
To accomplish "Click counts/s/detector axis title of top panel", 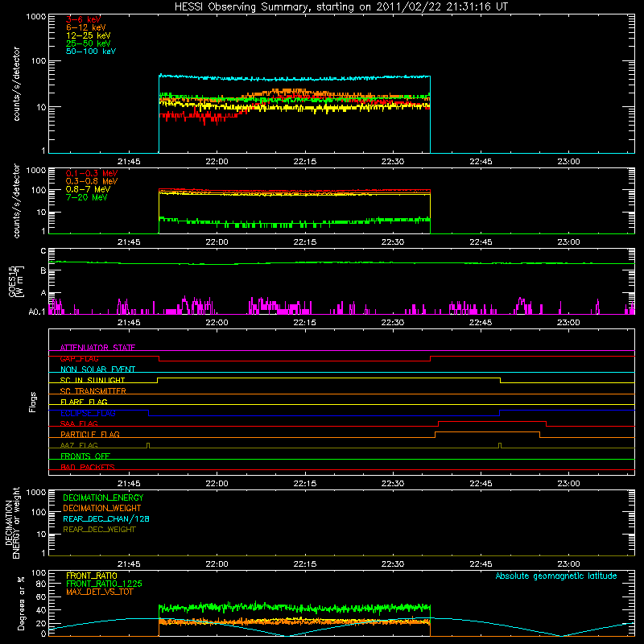I will [16, 84].
